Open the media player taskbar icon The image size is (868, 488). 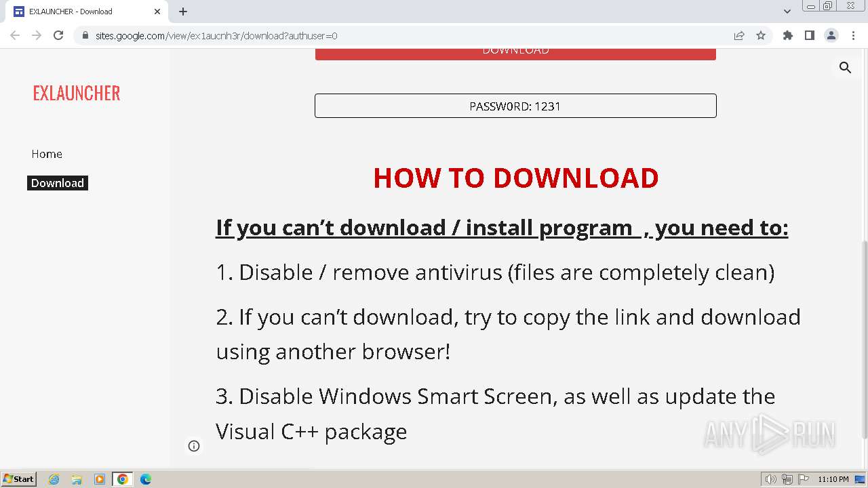click(100, 479)
